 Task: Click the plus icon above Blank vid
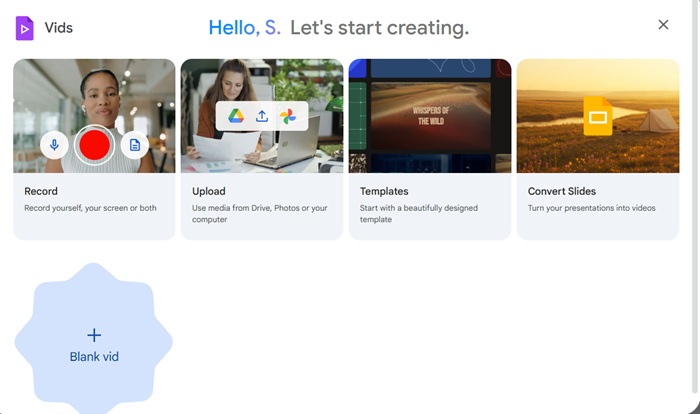94,335
